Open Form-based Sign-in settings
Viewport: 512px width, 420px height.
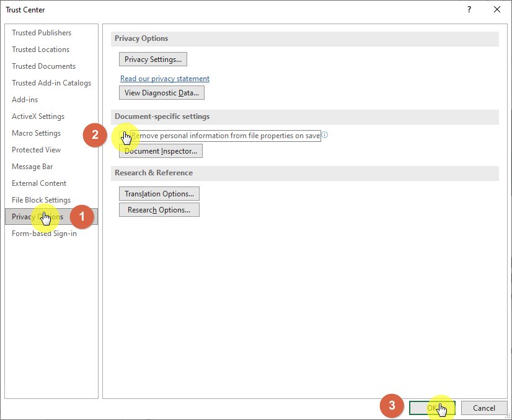click(44, 234)
